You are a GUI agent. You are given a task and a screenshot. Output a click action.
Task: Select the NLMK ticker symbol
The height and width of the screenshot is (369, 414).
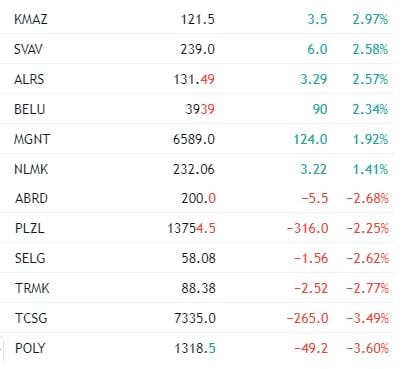pos(31,169)
